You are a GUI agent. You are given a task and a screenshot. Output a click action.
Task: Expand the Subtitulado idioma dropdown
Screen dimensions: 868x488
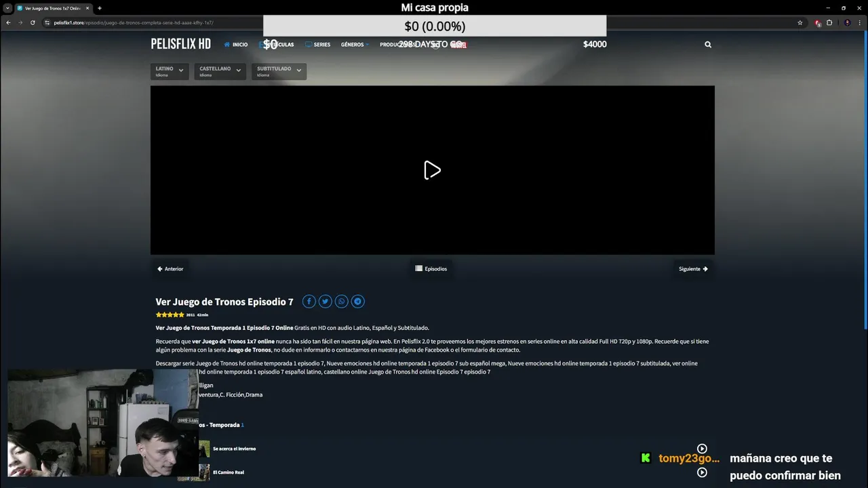pyautogui.click(x=279, y=71)
